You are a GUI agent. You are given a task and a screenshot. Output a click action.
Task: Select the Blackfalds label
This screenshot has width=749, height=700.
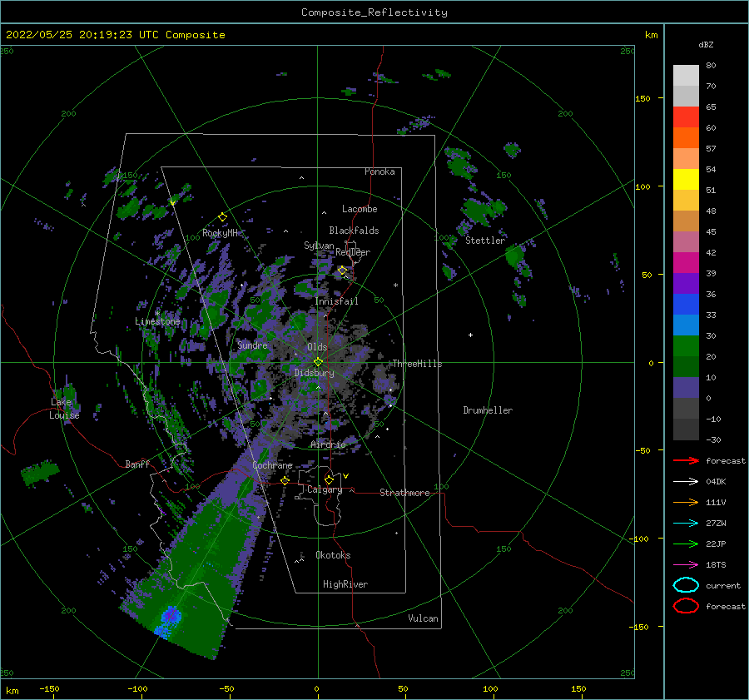point(354,231)
